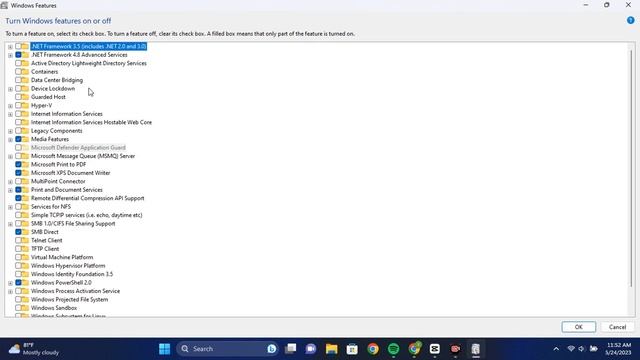640x360 pixels.
Task: Launch Google Chrome from the taskbar
Action: coord(373,349)
